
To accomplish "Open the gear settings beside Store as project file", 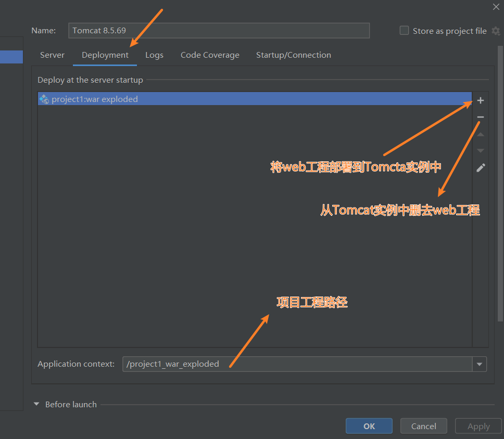I will click(x=496, y=31).
